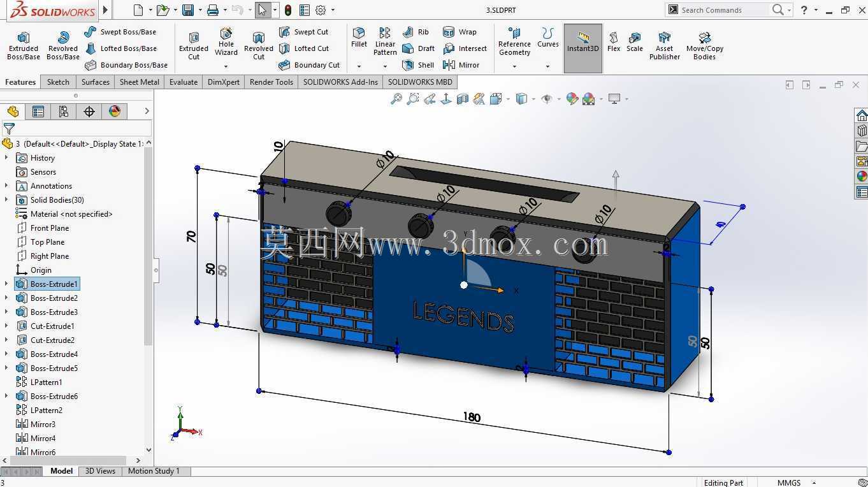868x487 pixels.
Task: Select the Intersect feature
Action: tap(465, 48)
